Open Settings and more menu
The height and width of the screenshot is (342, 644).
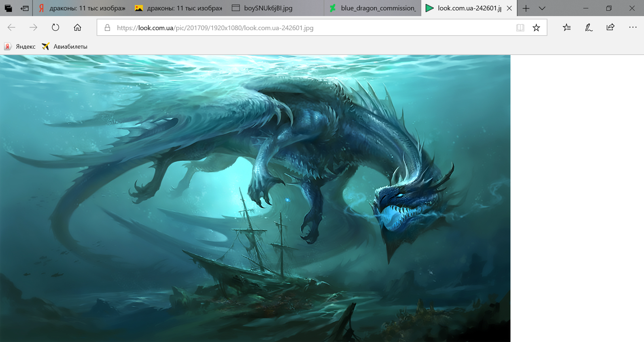click(633, 27)
